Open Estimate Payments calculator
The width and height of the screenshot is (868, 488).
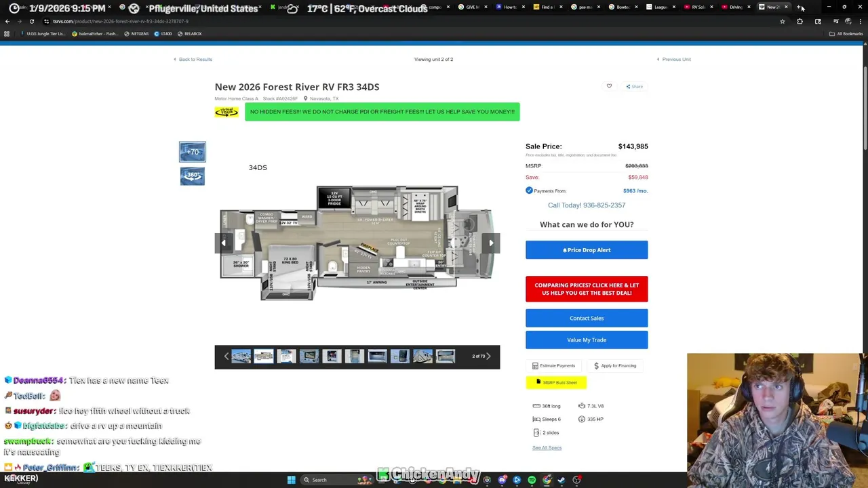click(553, 366)
